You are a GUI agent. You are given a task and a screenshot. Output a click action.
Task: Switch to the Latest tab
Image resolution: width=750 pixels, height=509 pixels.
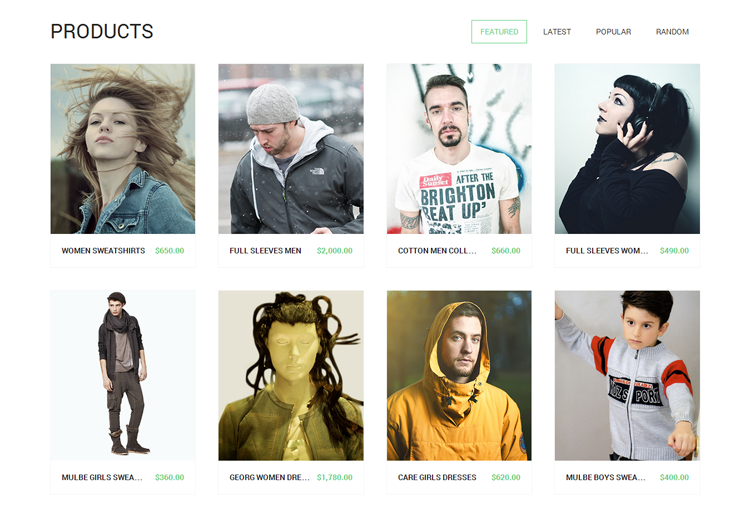tap(557, 32)
